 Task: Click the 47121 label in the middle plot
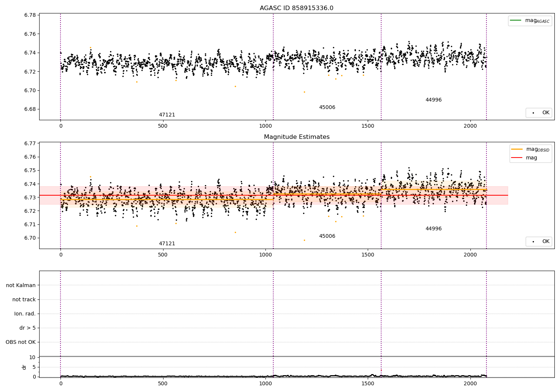click(167, 244)
